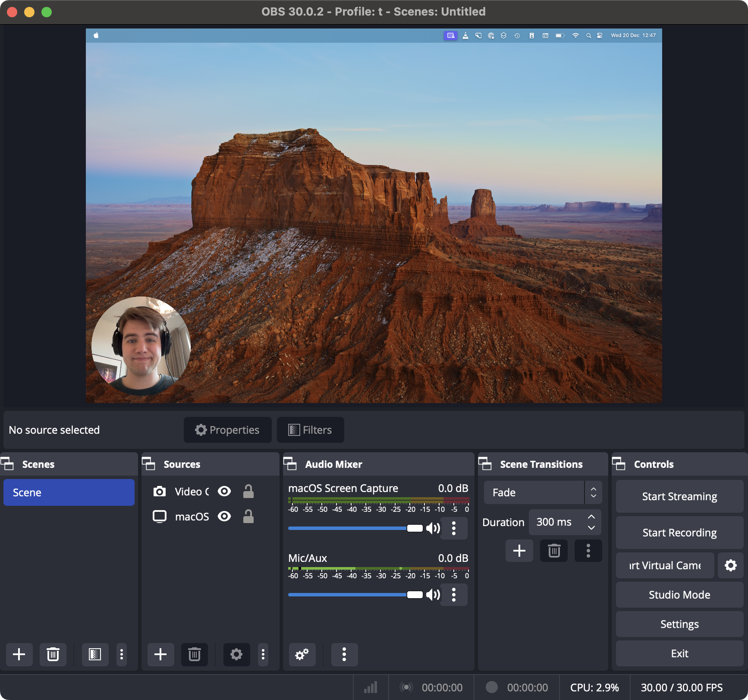
Task: Adjust macOS Screen Capture volume slider
Action: tap(355, 528)
